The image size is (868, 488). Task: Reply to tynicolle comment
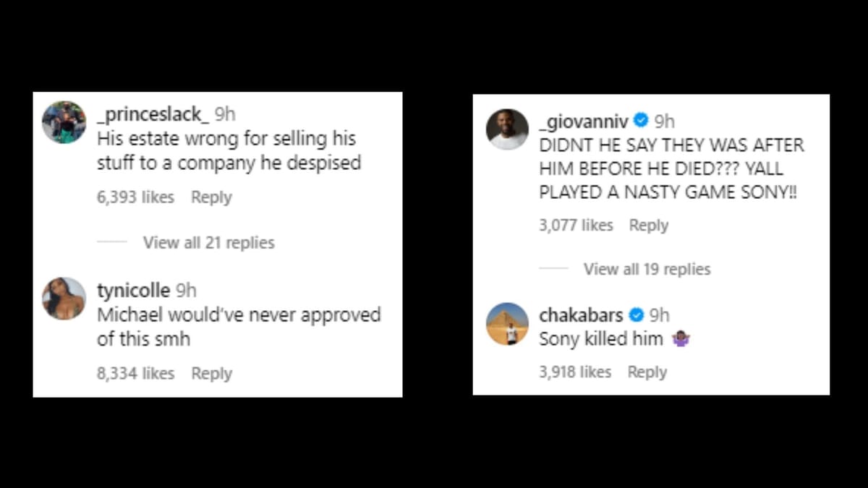tap(211, 373)
